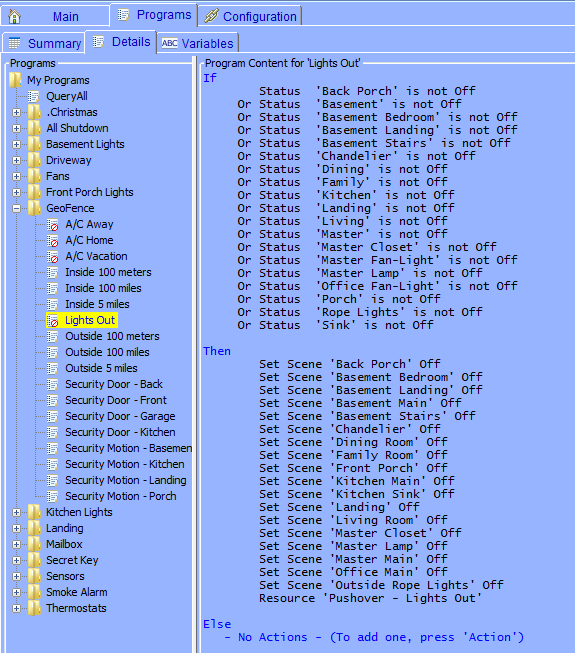Open the Summary tab
575x653 pixels.
(x=44, y=43)
